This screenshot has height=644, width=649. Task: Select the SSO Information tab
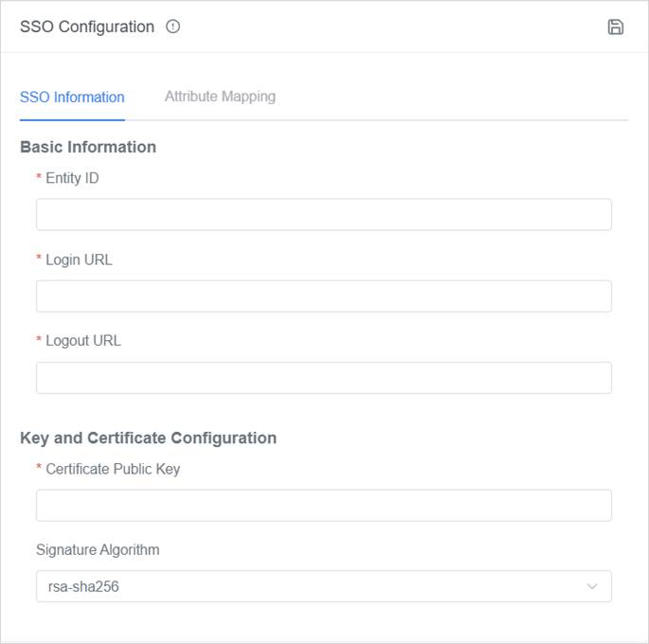[x=72, y=97]
